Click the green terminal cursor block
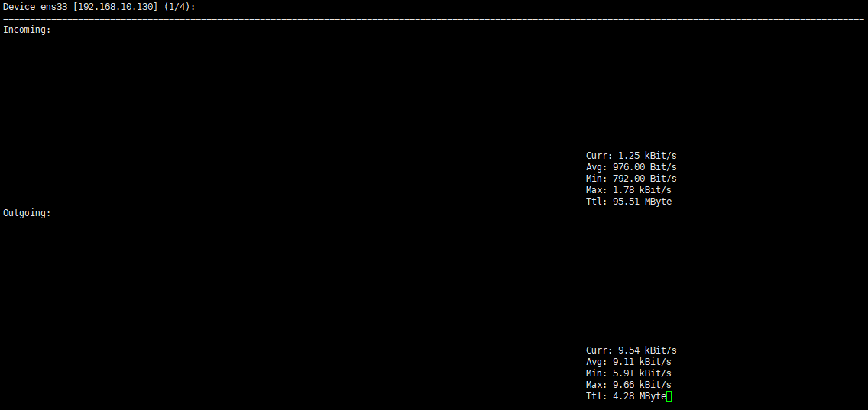This screenshot has width=868, height=410. click(x=669, y=396)
